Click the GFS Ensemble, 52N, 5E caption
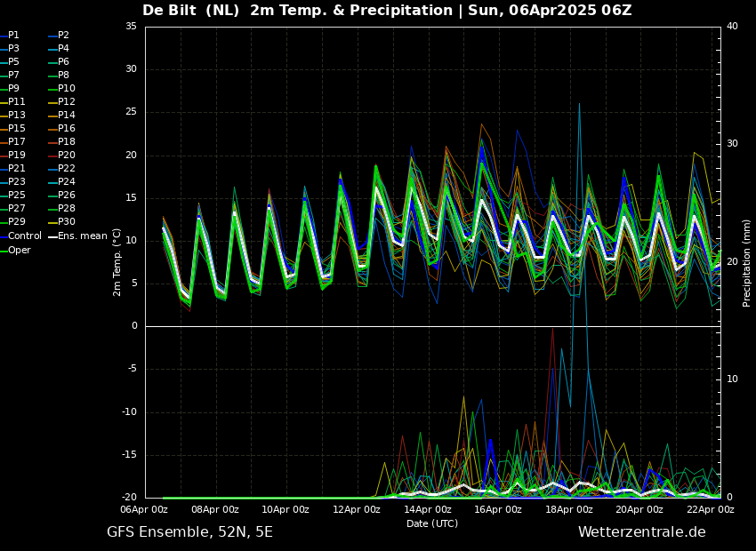The height and width of the screenshot is (551, 756). click(189, 532)
